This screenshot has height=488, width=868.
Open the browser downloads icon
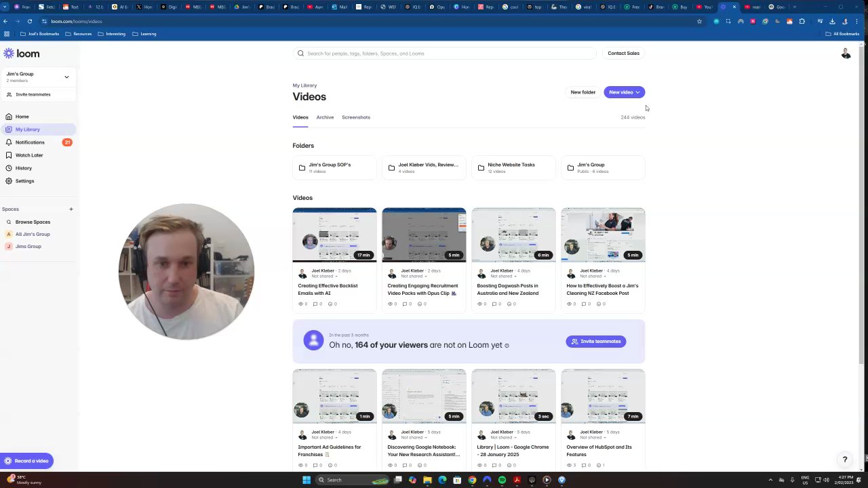(832, 21)
